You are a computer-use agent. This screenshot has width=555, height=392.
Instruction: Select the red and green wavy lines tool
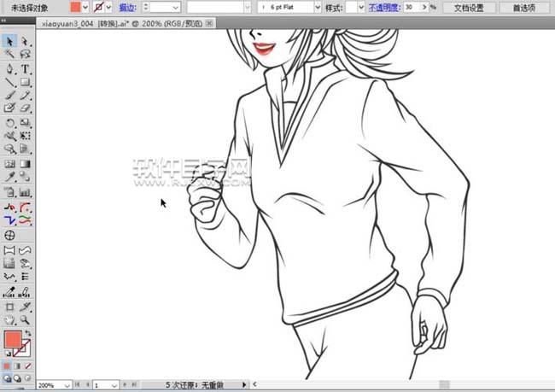(25, 220)
